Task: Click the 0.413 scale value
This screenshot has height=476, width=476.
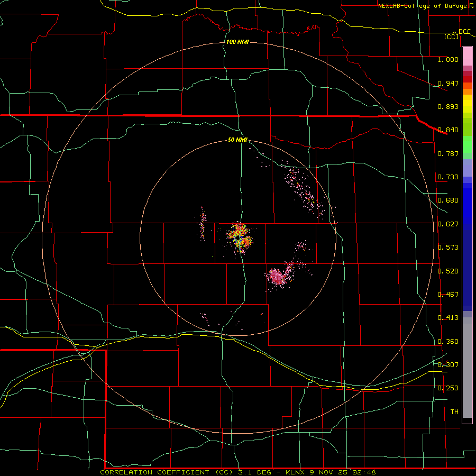Action: click(448, 318)
